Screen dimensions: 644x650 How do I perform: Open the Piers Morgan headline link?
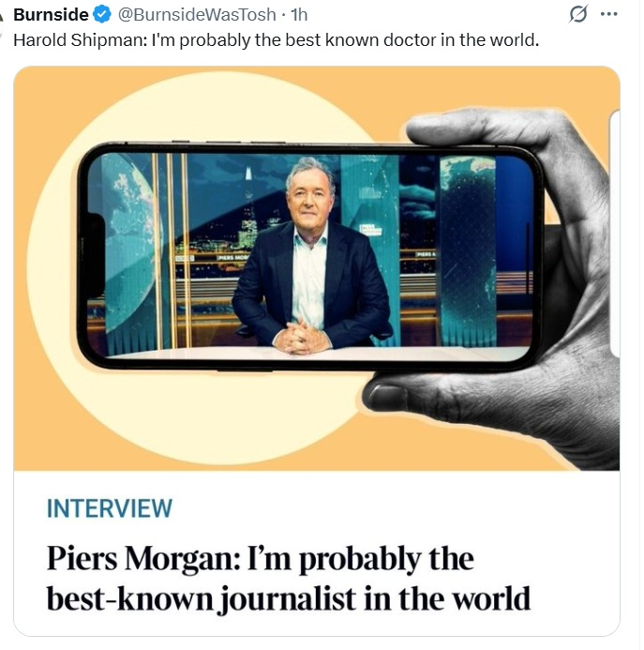[289, 578]
